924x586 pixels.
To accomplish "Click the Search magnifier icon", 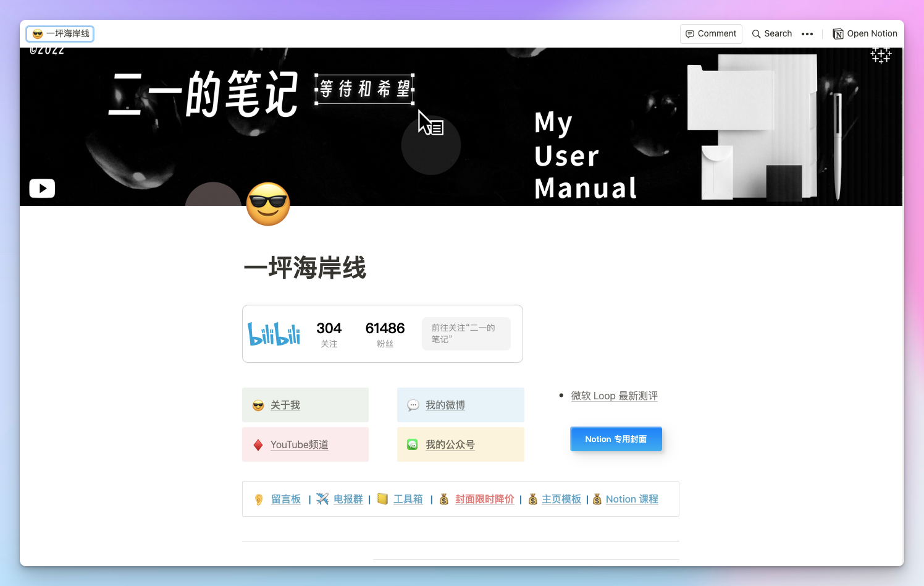I will click(757, 33).
